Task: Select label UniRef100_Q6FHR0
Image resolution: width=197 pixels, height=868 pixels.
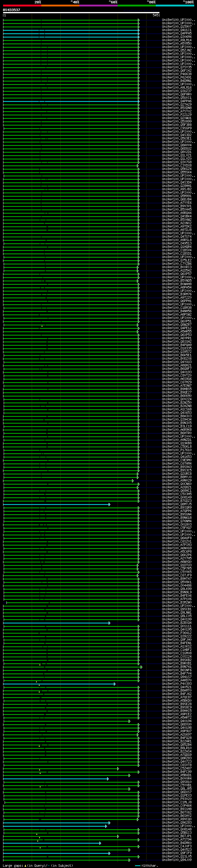Action: coord(177,94)
